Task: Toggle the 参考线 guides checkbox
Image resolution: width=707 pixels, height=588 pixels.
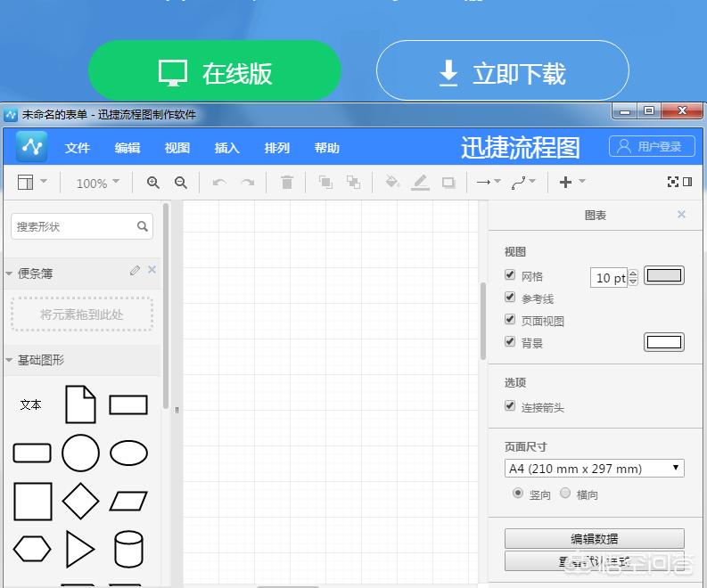Action: (x=510, y=297)
